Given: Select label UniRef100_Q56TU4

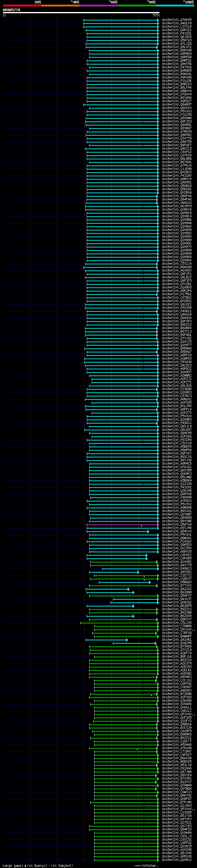Looking at the screenshot, I should coord(177,525).
